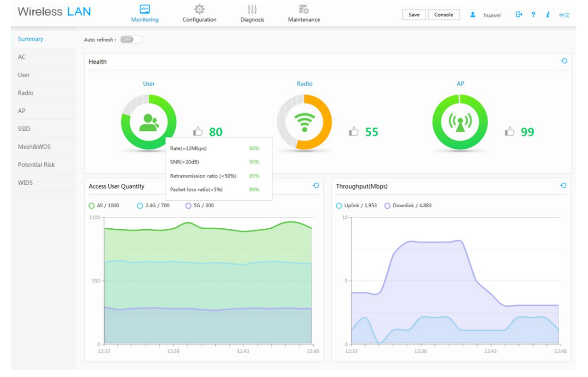Select Potential Risk in the sidebar
588x377 pixels.
pyautogui.click(x=37, y=165)
